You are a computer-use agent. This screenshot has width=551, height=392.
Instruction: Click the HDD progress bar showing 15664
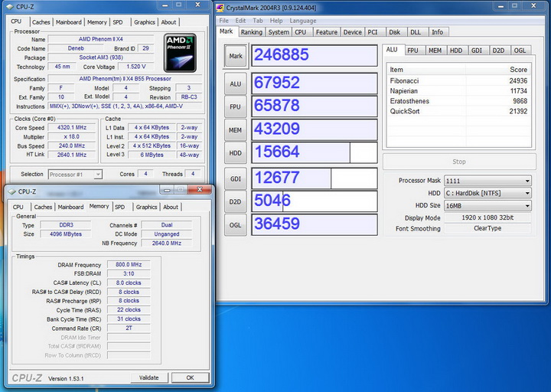(x=315, y=152)
